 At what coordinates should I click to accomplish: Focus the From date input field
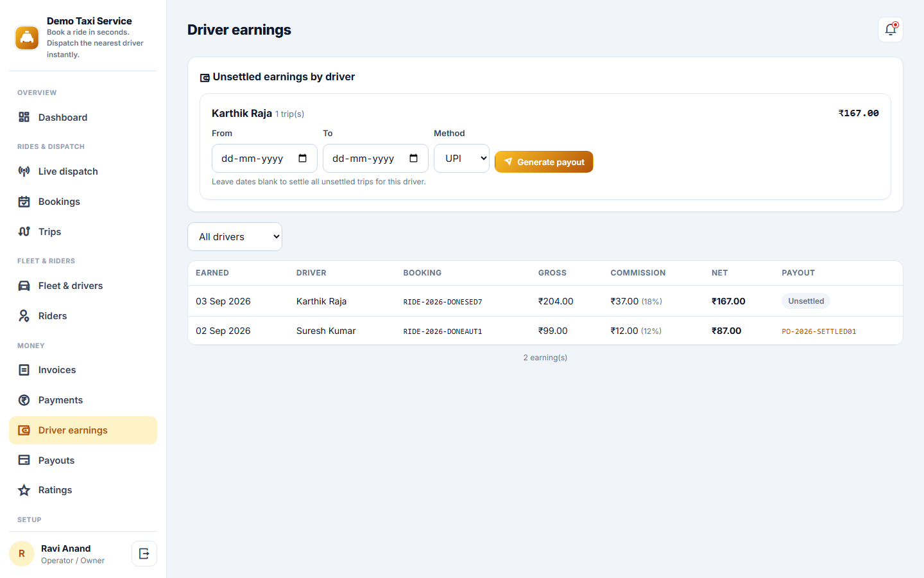[264, 158]
